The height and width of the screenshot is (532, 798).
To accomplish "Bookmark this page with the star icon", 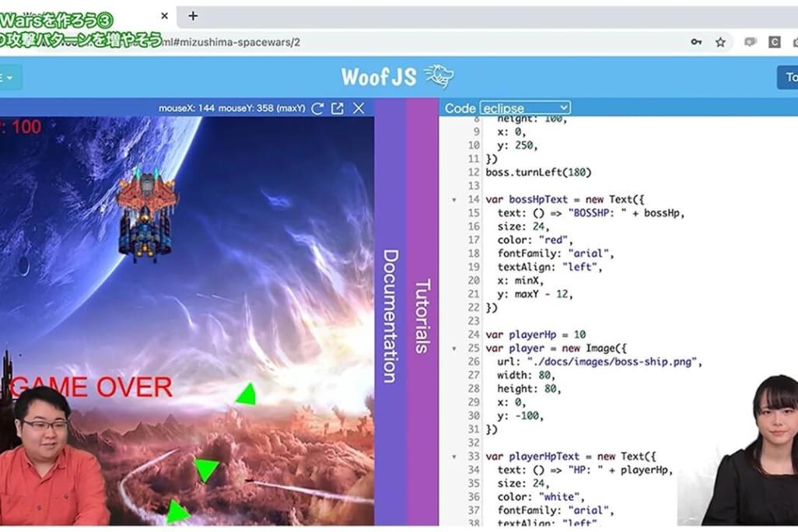I will tap(720, 42).
